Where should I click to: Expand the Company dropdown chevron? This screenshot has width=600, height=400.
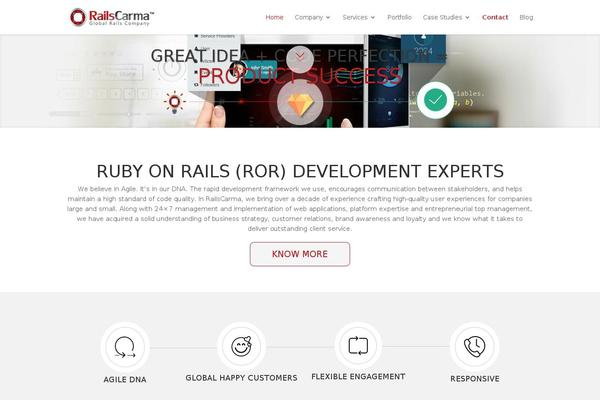[x=328, y=18]
